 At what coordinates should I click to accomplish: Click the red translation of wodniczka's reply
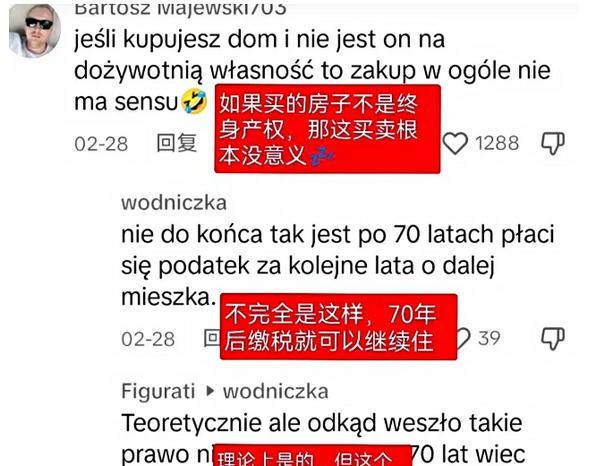coord(339,327)
